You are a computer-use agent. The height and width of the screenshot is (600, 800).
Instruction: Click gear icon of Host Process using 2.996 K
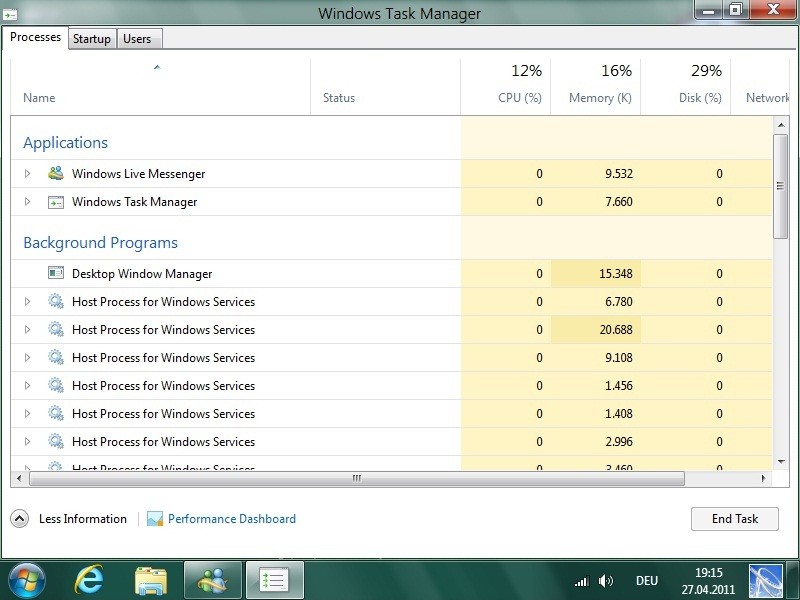56,442
